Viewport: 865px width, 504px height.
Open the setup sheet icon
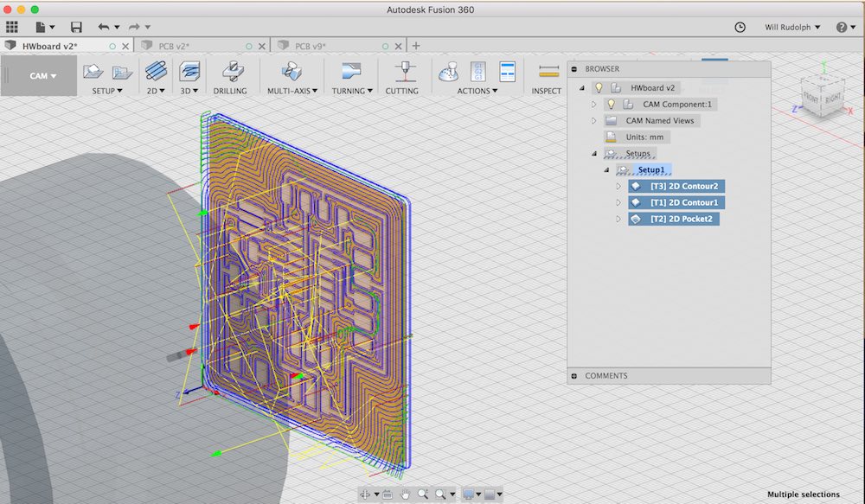[x=507, y=72]
